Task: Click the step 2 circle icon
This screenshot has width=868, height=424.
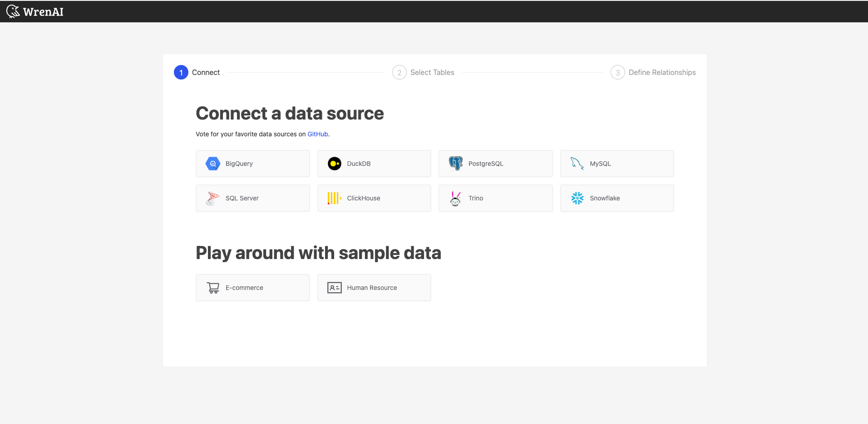Action: [x=399, y=72]
